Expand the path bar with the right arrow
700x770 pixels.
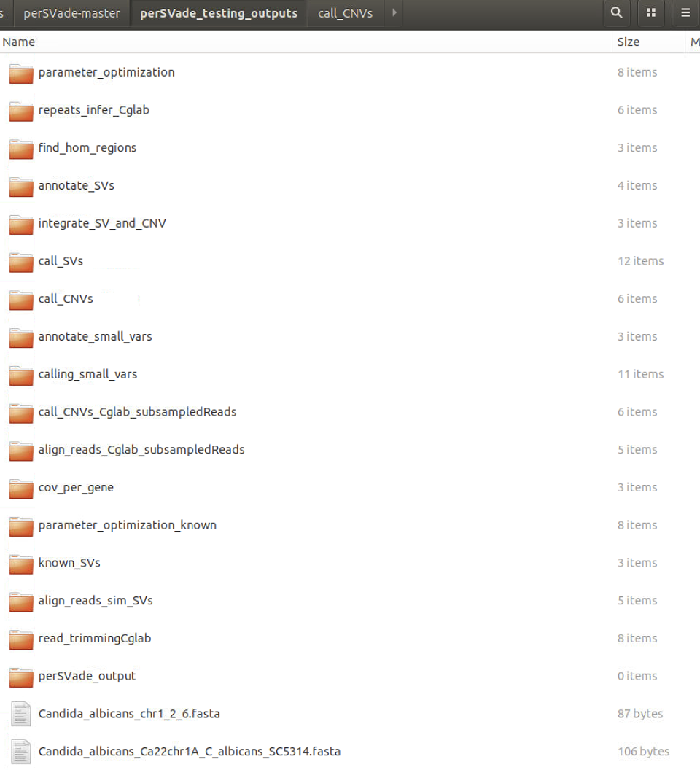coord(394,13)
